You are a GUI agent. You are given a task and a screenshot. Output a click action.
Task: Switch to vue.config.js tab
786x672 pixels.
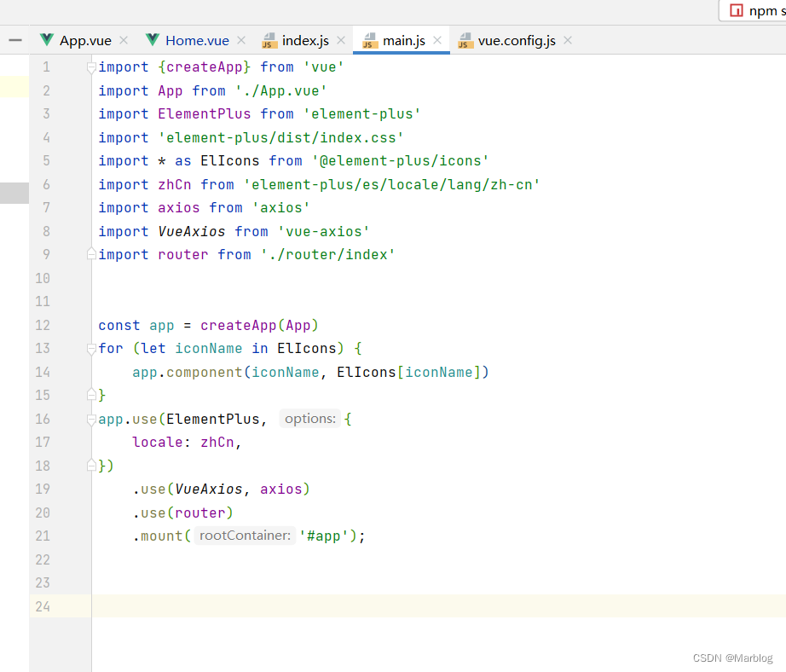[517, 41]
